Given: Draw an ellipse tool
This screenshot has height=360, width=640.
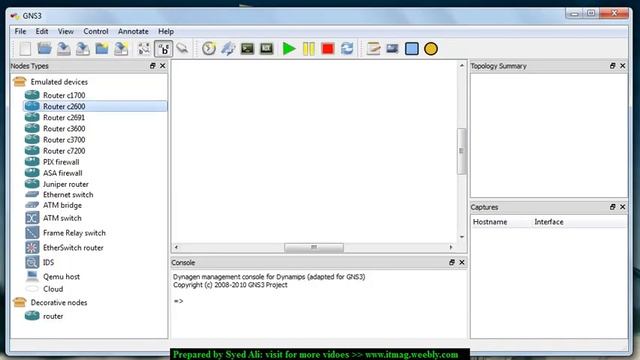Looking at the screenshot, I should coord(431,49).
